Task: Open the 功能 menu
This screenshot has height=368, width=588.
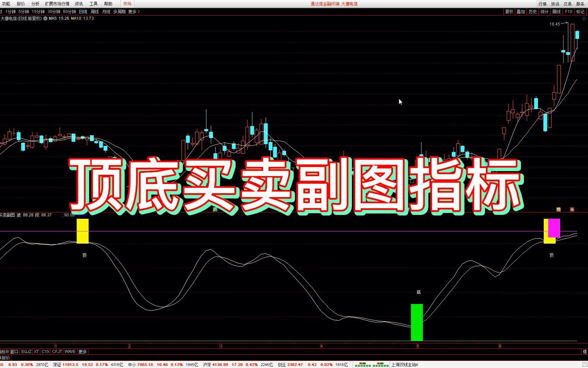Action: pos(6,4)
